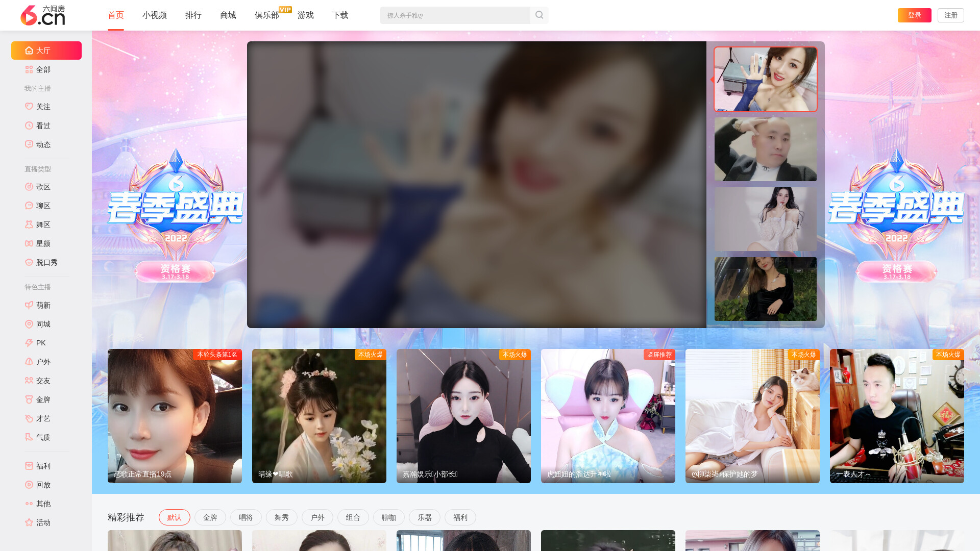Image resolution: width=980 pixels, height=551 pixels.
Task: Select the 金牌 filter chip in recommendations
Action: coord(210,517)
